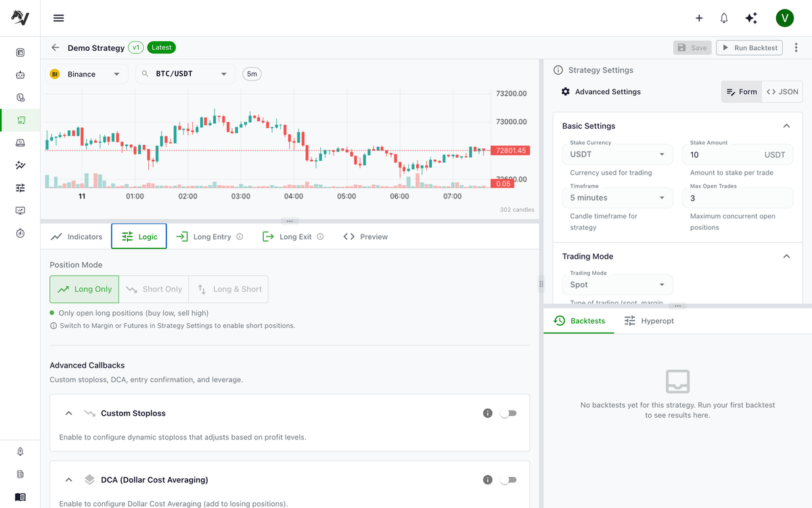Enable the Custom Stoploss switch
This screenshot has width=812, height=508.
[x=508, y=413]
